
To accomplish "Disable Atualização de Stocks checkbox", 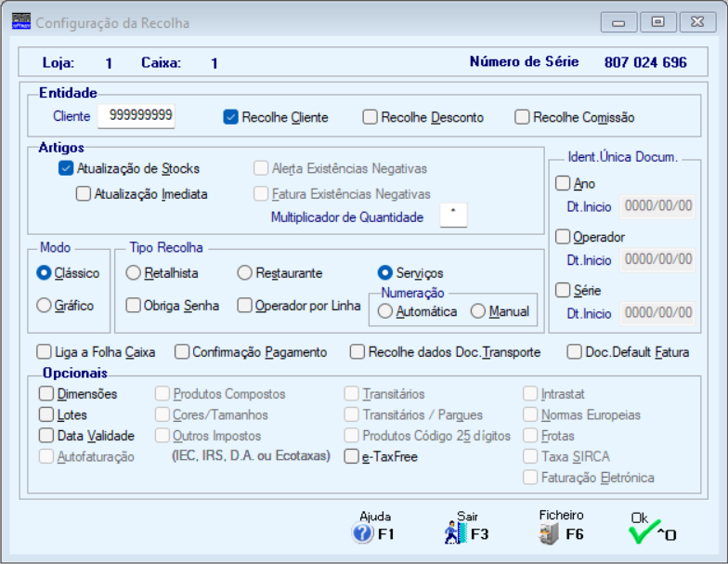I will coord(66,168).
